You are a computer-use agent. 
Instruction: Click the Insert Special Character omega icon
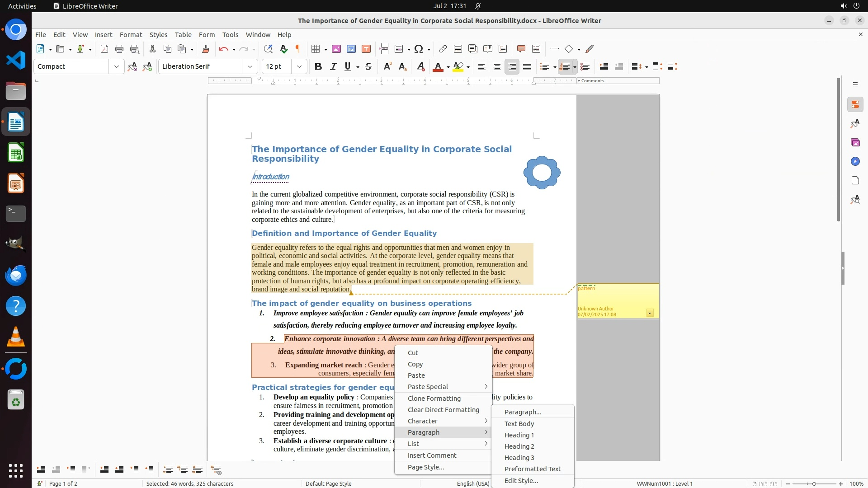coord(419,49)
